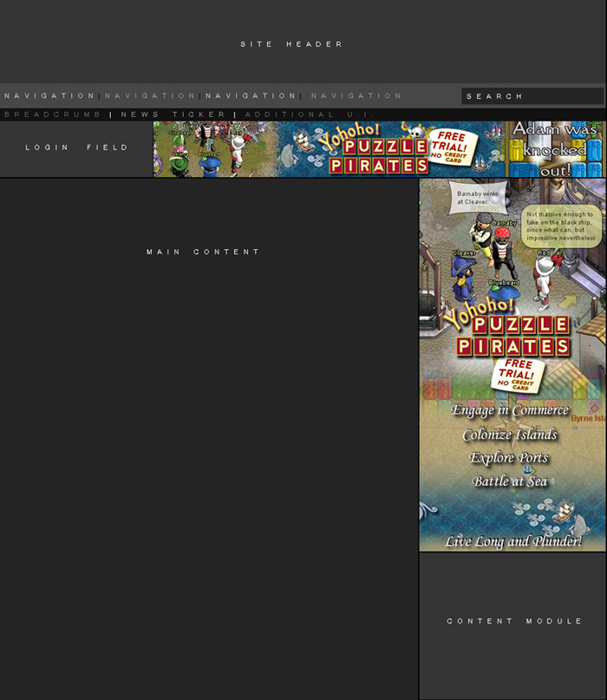Screen dimensions: 607x700
Task: Click the skull and crossbones icon in the top banner
Action: (416, 130)
